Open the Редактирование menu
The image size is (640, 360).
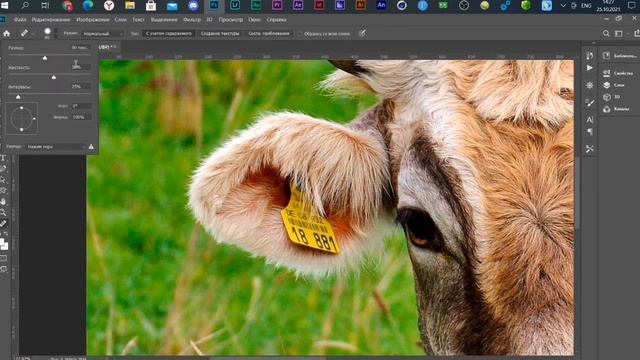point(51,20)
